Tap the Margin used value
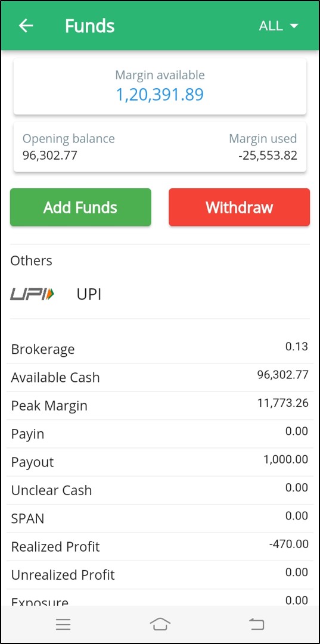 click(x=268, y=155)
